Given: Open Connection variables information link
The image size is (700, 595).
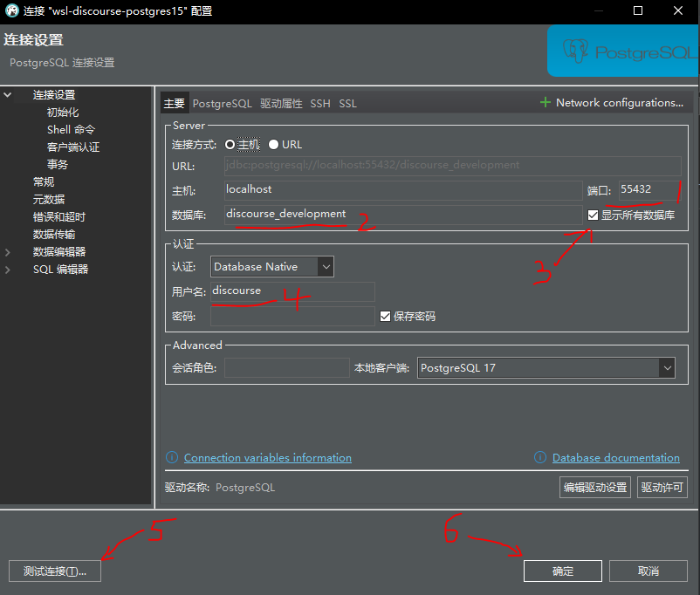Looking at the screenshot, I should (x=268, y=458).
